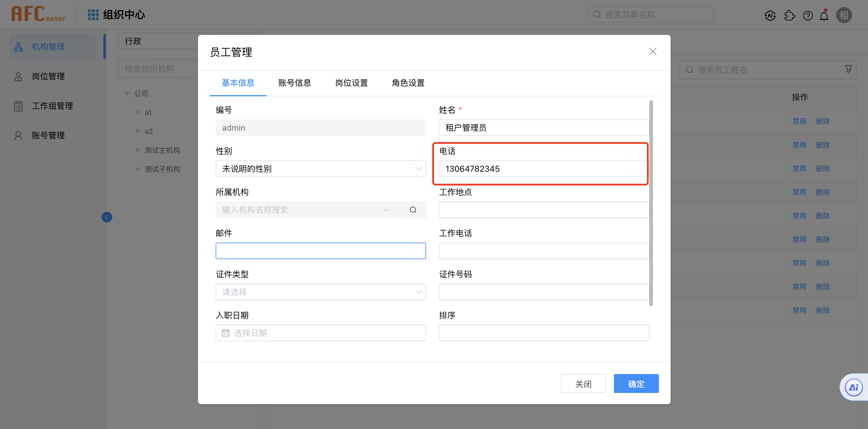Switch to 角色设置 tab
The image size is (868, 429).
pos(408,83)
